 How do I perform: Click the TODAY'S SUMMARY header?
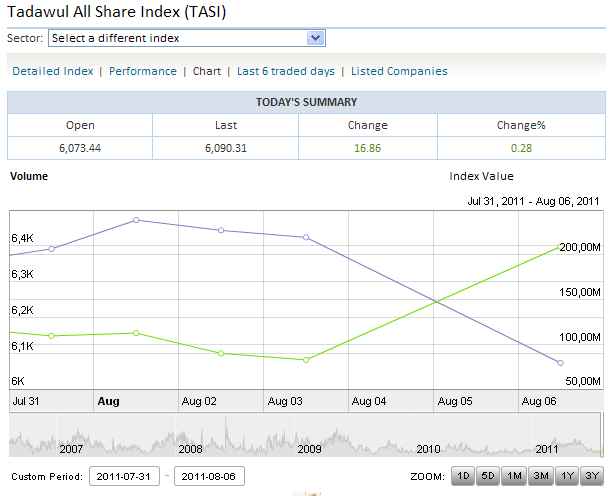click(306, 102)
